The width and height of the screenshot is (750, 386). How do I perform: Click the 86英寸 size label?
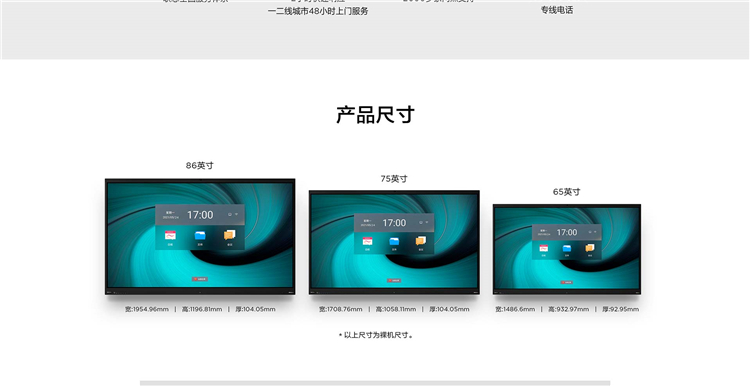(200, 165)
